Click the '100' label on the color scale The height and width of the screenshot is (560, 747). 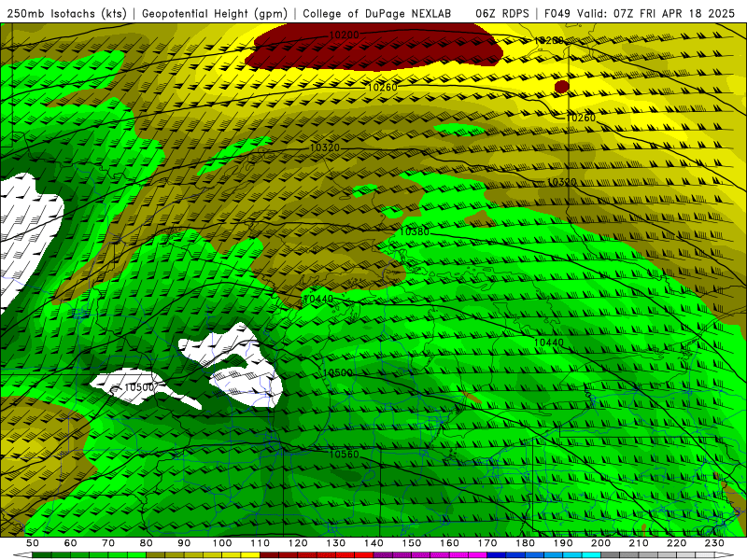pyautogui.click(x=222, y=543)
